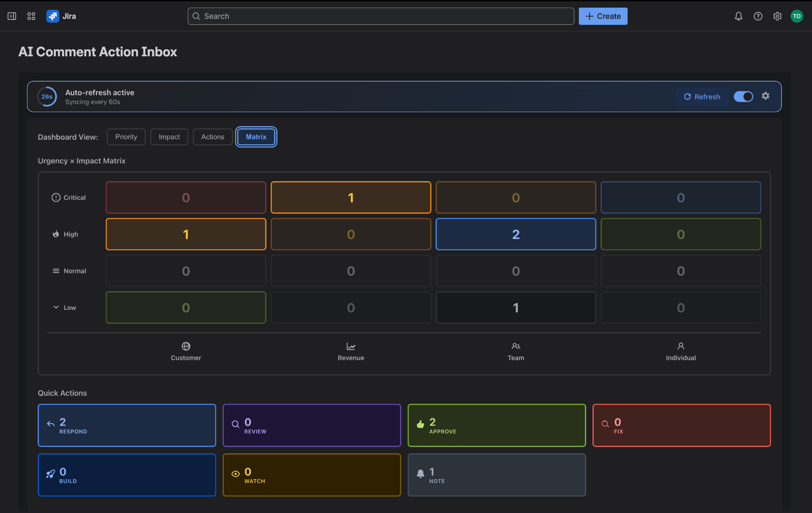The width and height of the screenshot is (812, 513).
Task: Click the Create button
Action: point(602,16)
